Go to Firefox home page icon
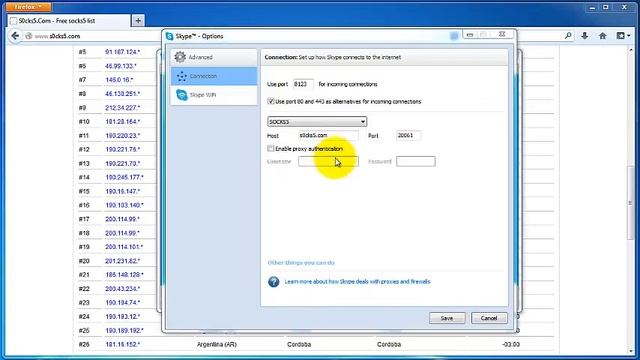Viewport: 640px width, 360px height. point(602,36)
